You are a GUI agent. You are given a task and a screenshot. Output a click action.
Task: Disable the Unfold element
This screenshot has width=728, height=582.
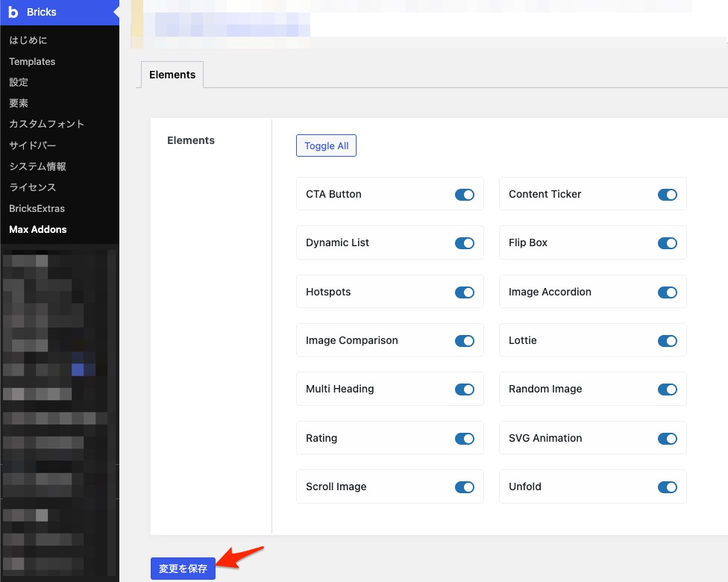pos(668,486)
